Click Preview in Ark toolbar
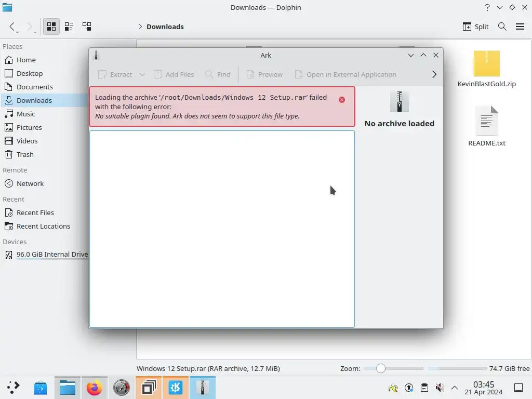Image resolution: width=532 pixels, height=399 pixels. [x=264, y=74]
